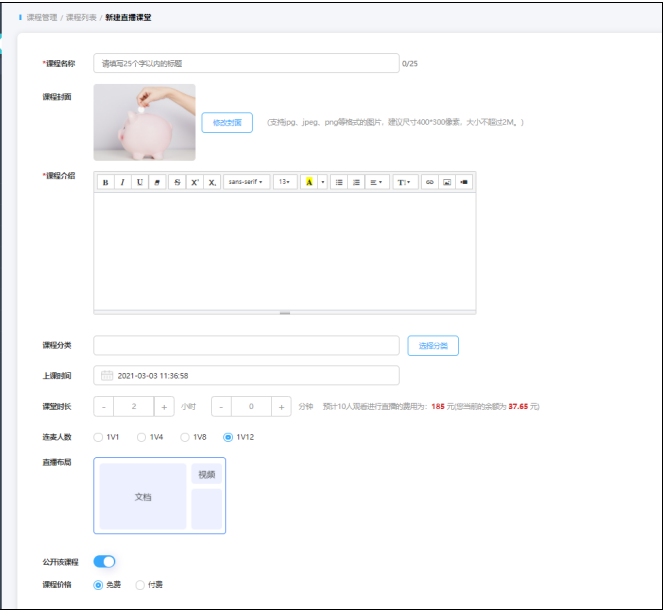
Task: Select the 1V12 mic connection option
Action: tap(228, 437)
